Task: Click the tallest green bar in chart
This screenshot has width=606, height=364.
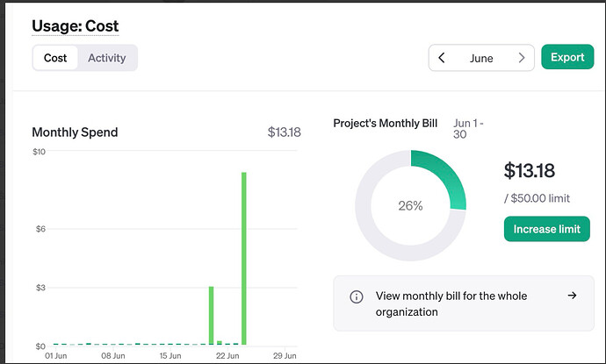Action: click(x=243, y=259)
